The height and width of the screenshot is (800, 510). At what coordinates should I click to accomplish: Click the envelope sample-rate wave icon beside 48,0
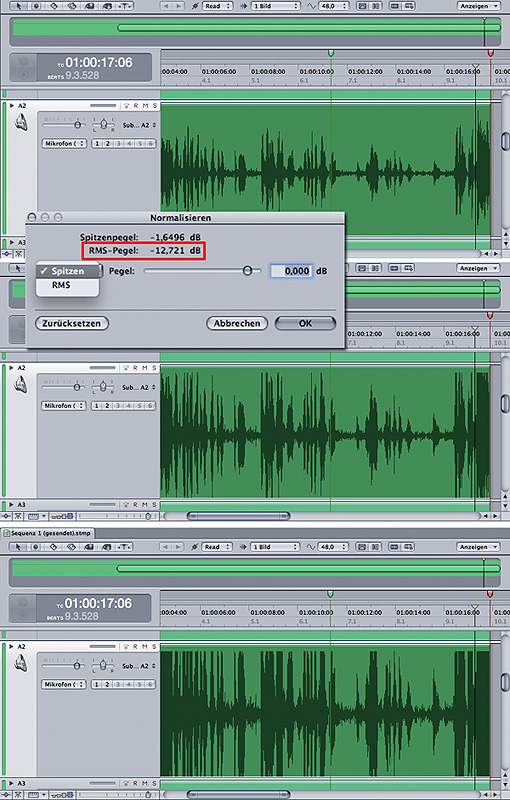pyautogui.click(x=311, y=546)
